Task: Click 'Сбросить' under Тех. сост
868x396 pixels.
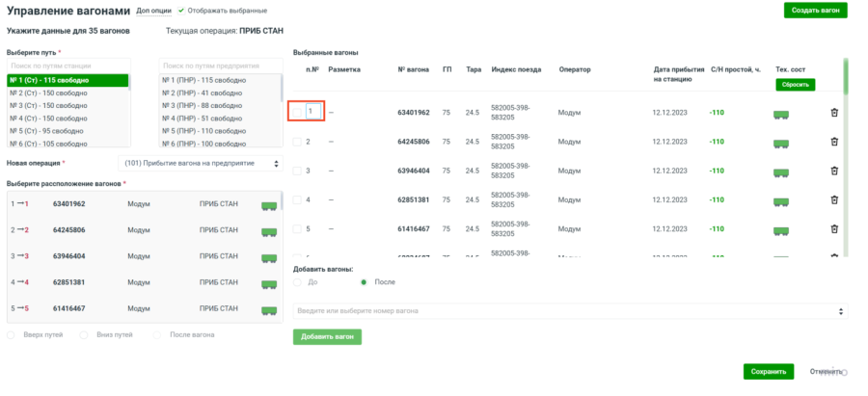Action: [795, 85]
